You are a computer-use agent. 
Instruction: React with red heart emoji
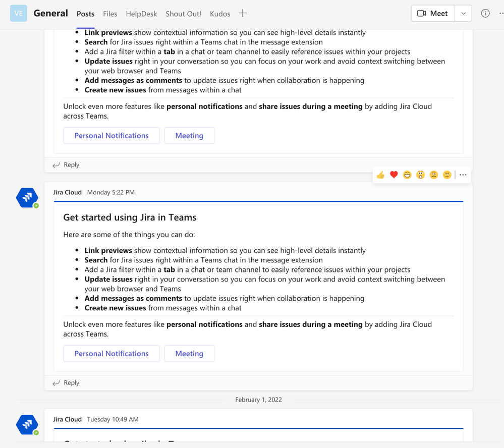pyautogui.click(x=394, y=175)
